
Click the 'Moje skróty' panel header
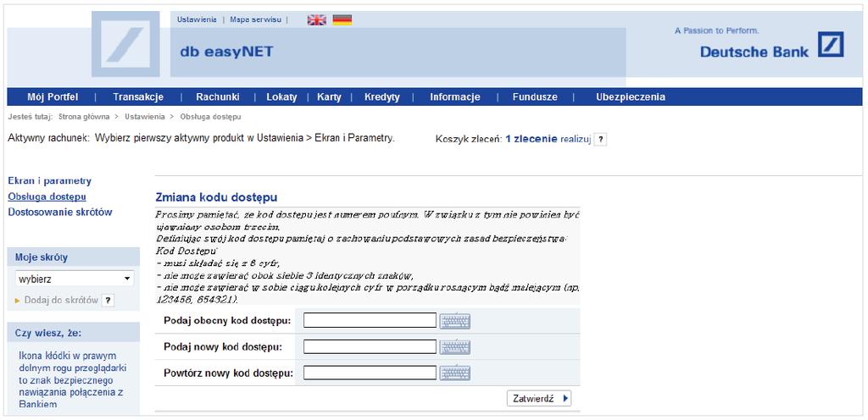pyautogui.click(x=74, y=257)
